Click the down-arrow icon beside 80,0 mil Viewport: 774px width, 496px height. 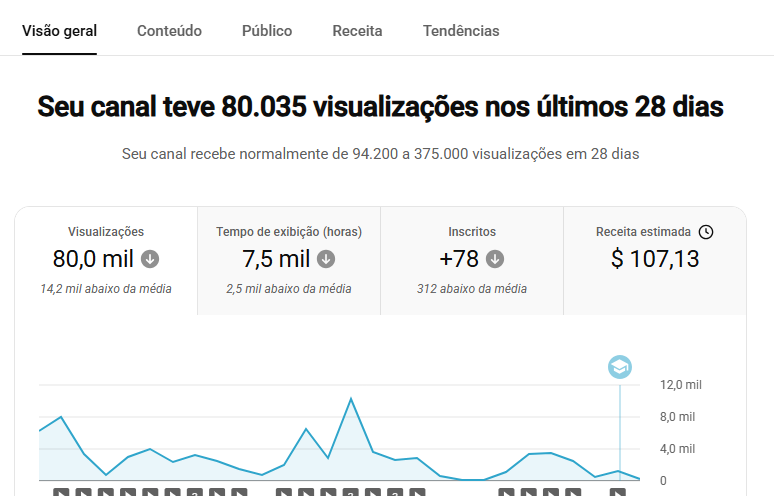[150, 259]
